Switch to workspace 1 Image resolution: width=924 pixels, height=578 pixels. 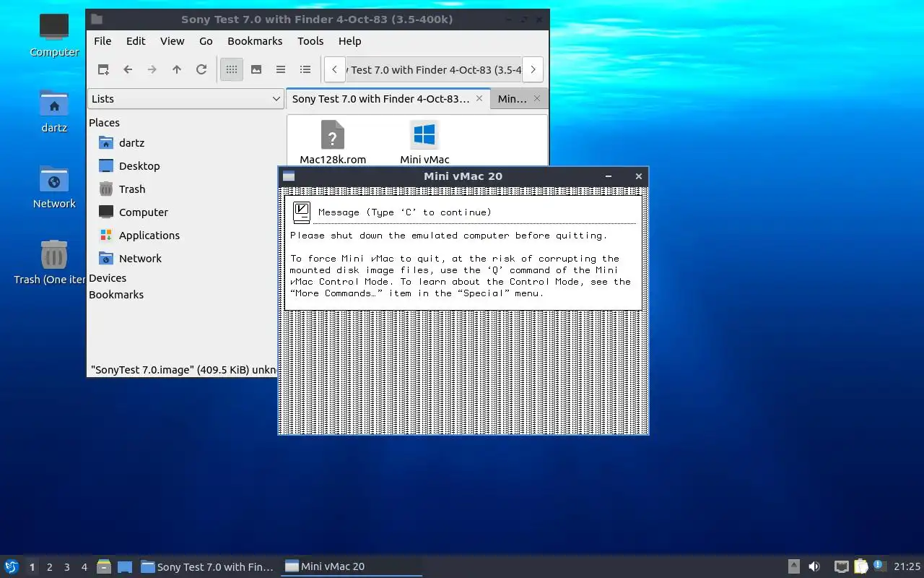[x=32, y=567]
